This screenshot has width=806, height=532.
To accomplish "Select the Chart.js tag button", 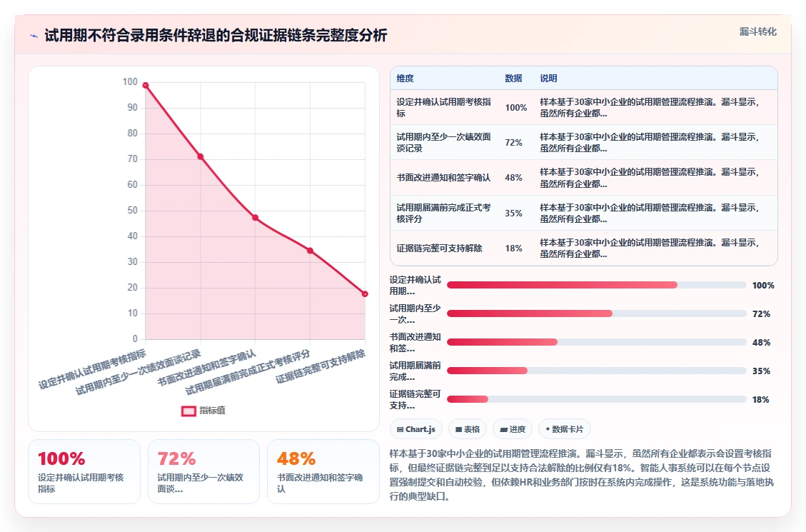I will point(416,429).
